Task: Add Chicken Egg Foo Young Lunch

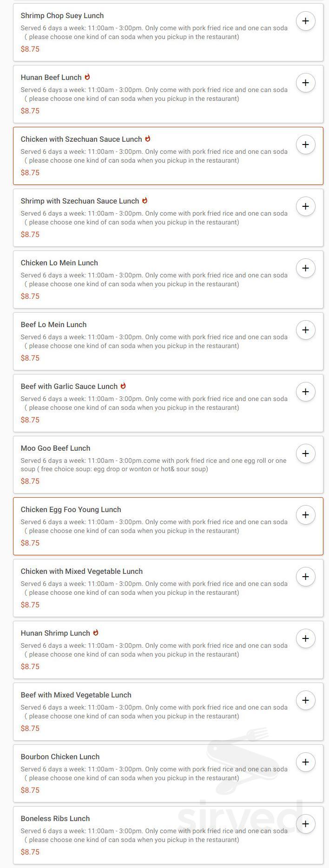Action: pyautogui.click(x=306, y=515)
